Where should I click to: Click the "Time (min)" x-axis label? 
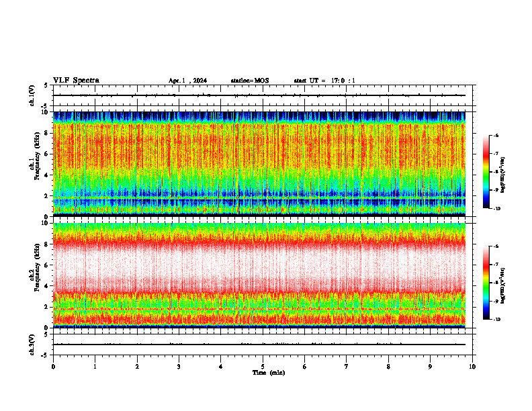tap(269, 373)
